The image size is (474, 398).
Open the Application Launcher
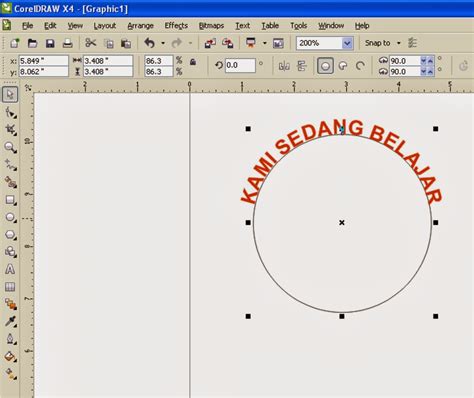click(251, 43)
